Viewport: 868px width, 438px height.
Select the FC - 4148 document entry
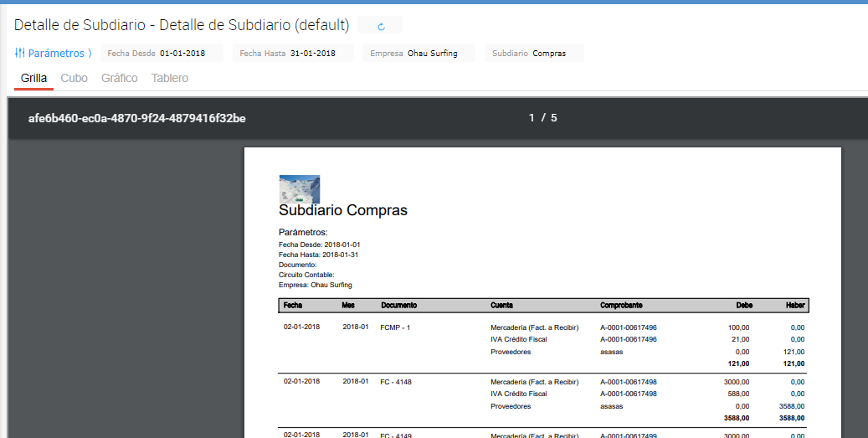click(396, 382)
